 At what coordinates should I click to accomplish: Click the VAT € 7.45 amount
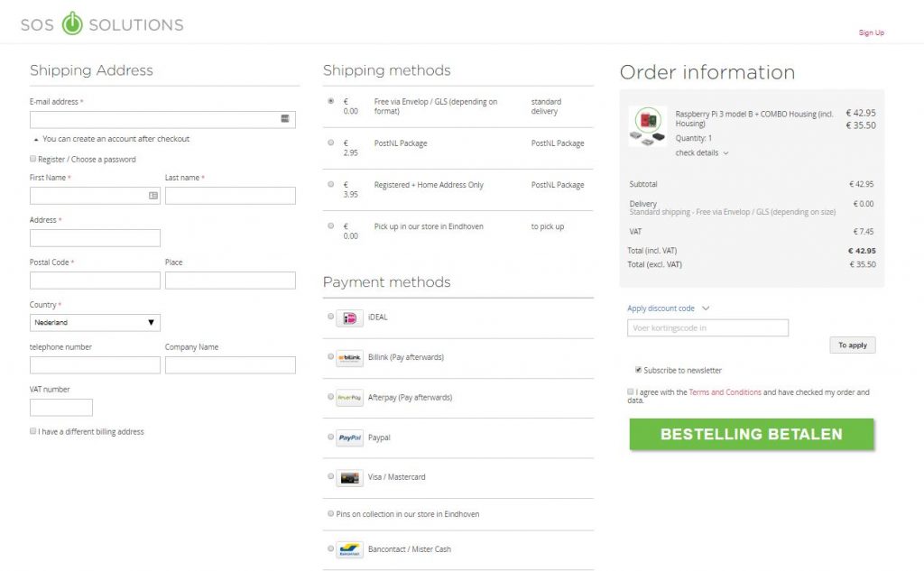click(864, 232)
